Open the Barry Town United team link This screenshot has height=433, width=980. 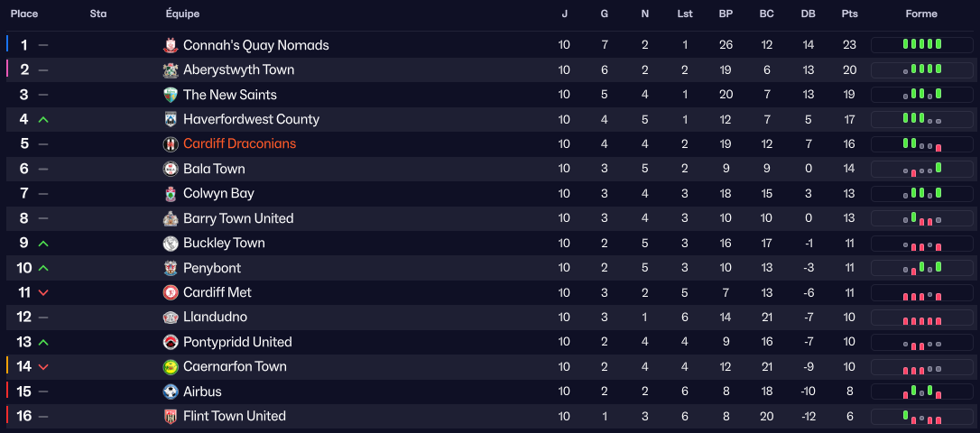[238, 218]
